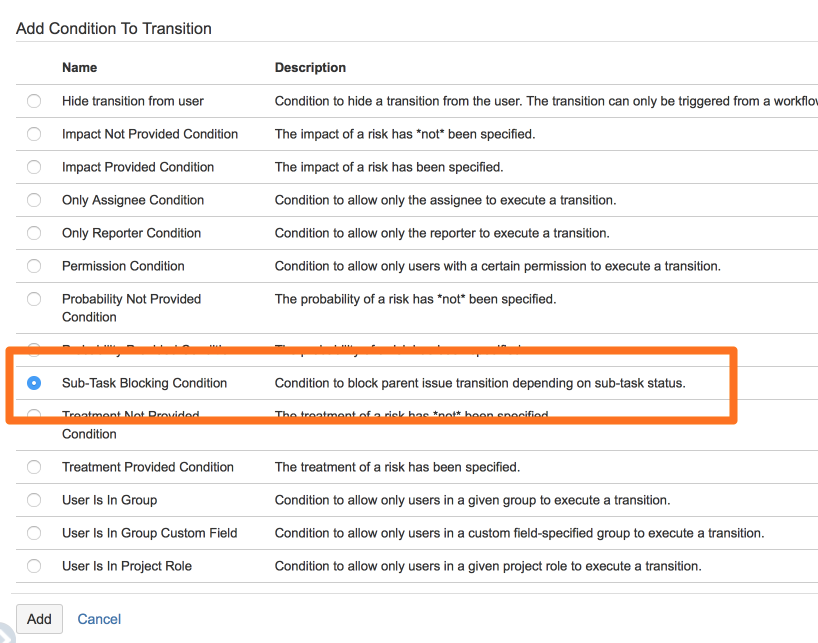The height and width of the screenshot is (643, 818).
Task: Select Impact Not Provided Condition radio button
Action: [x=34, y=134]
